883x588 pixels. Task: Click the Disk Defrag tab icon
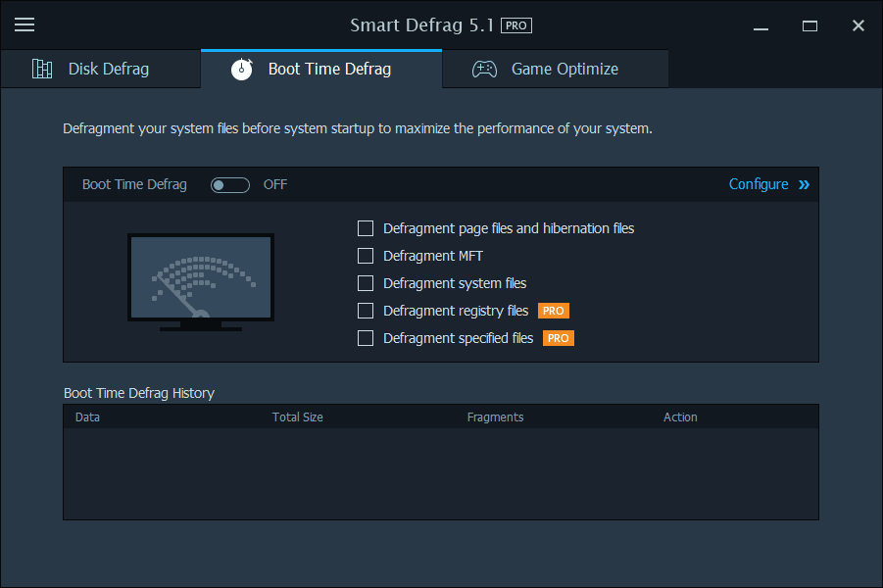click(42, 69)
